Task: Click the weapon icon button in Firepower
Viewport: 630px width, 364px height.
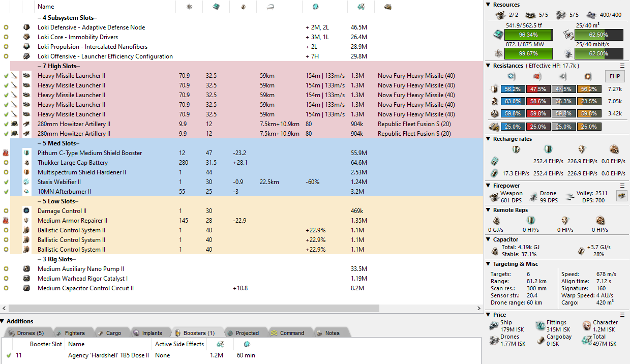Action: coord(621,196)
